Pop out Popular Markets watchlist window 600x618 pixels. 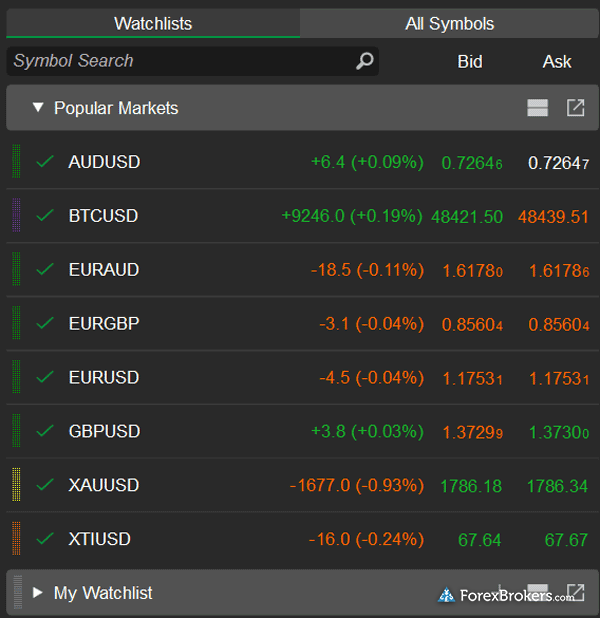576,108
